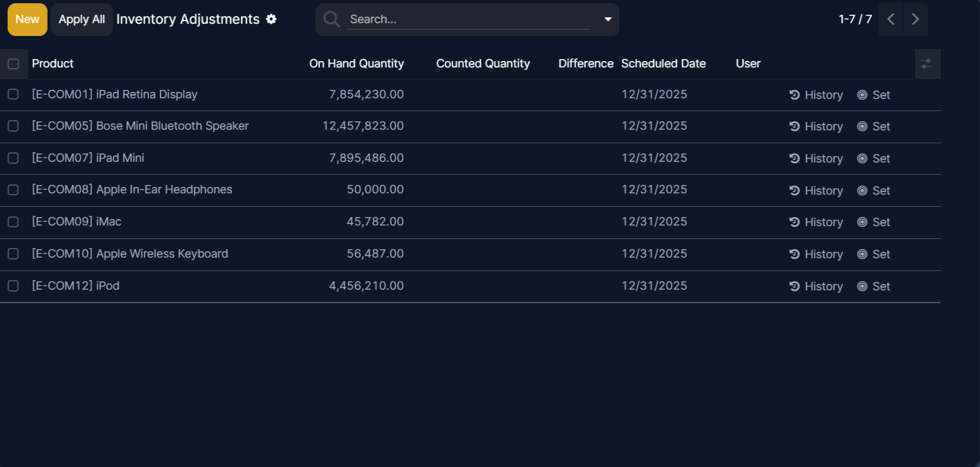
Task: Click on-hand value 56,487.00
Action: tap(375, 254)
